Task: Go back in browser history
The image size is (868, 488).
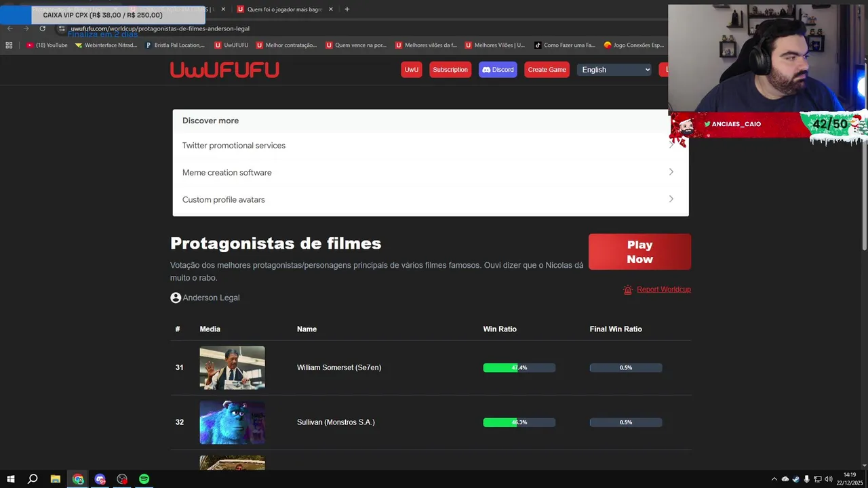Action: click(x=9, y=28)
